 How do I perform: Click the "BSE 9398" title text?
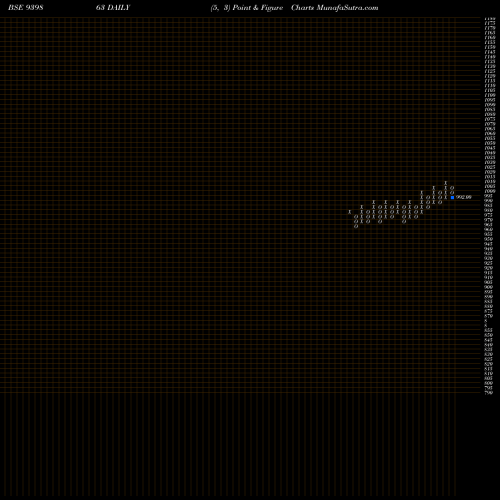26,8
